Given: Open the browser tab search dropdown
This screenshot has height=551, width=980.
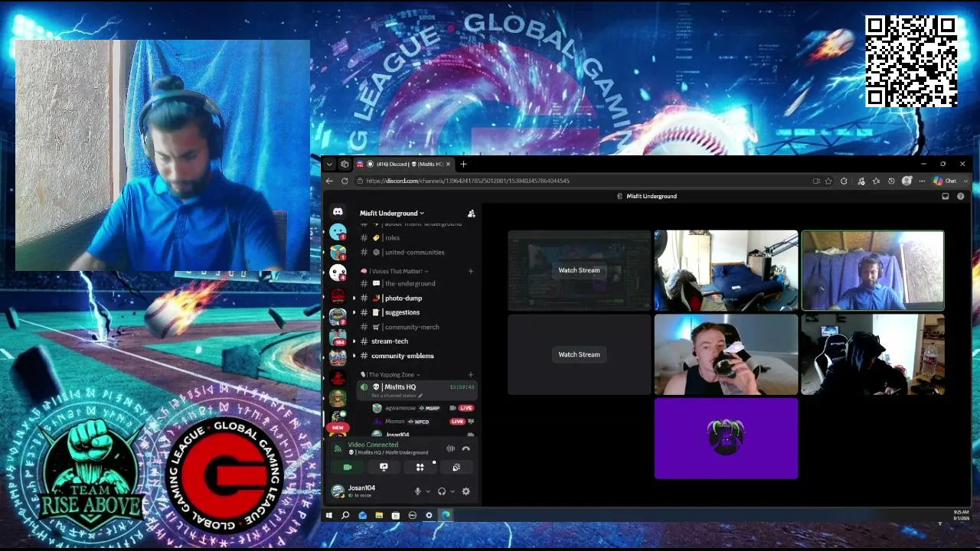Looking at the screenshot, I should tap(329, 165).
